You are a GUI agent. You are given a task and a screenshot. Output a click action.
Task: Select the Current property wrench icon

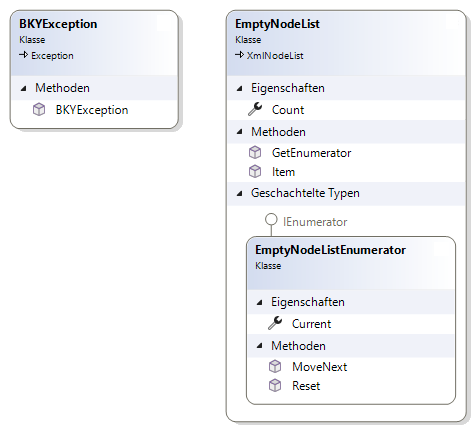[x=275, y=323]
